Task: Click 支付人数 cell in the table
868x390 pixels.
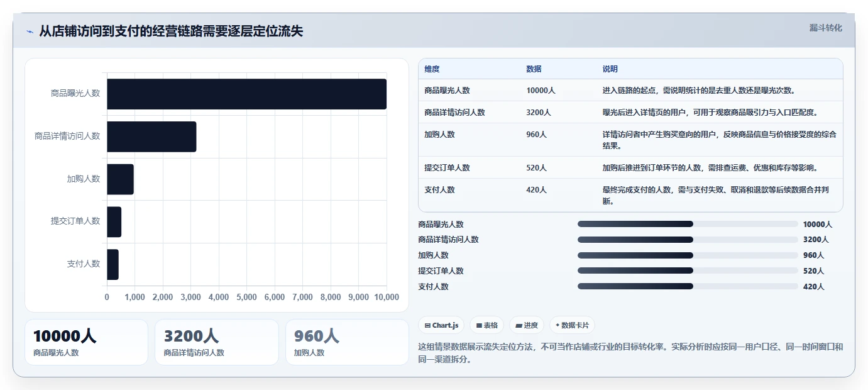Action: point(439,190)
